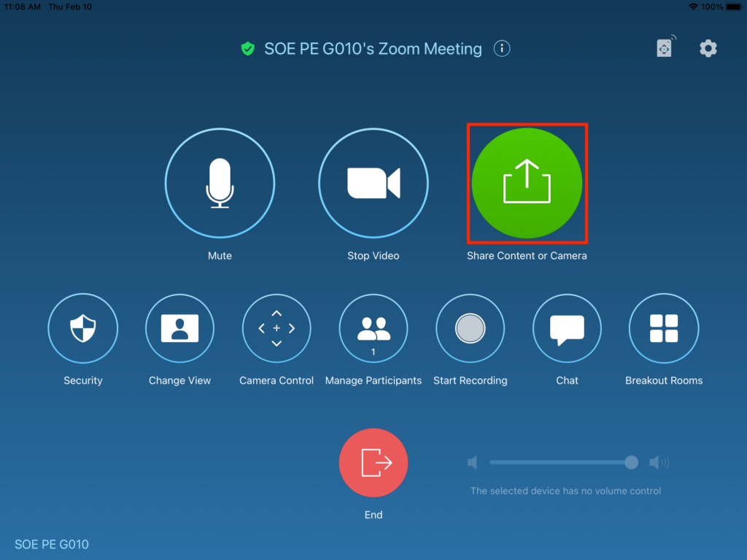Tap the Breakout Rooms label

(664, 381)
